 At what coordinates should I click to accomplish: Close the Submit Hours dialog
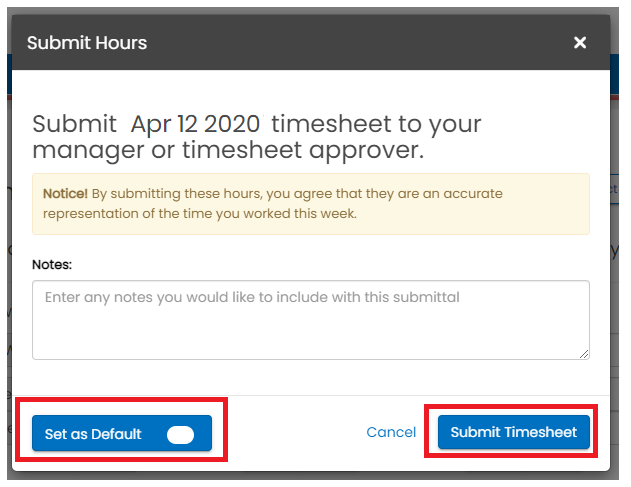580,42
